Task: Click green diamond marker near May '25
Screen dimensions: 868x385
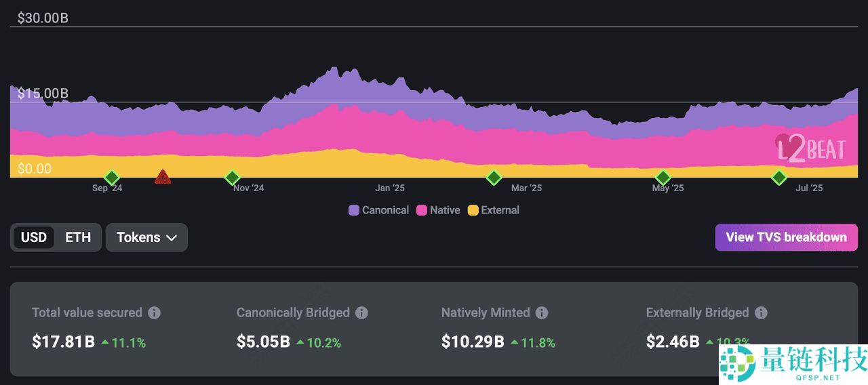Action: click(663, 178)
